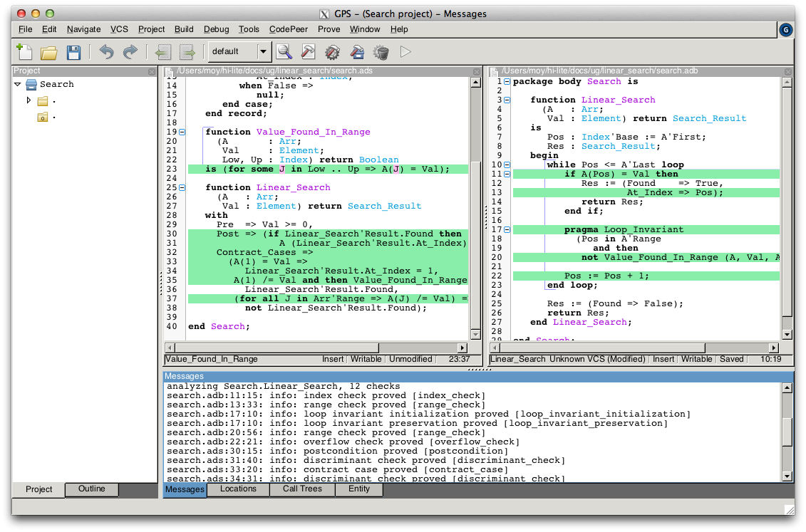Click the run play triangle icon

point(405,52)
